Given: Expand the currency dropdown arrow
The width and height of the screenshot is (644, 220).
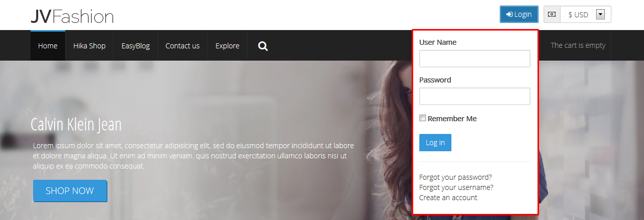Looking at the screenshot, I should point(600,15).
